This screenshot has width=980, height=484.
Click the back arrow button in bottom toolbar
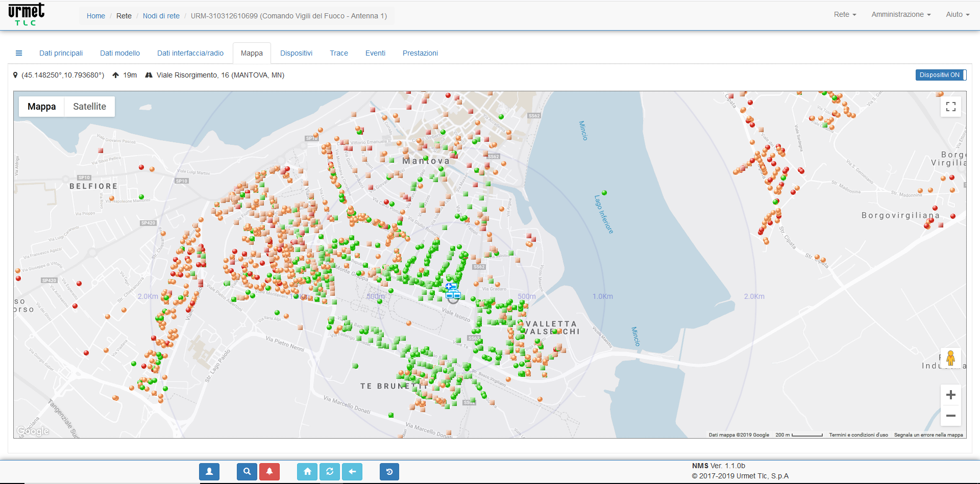pyautogui.click(x=352, y=472)
